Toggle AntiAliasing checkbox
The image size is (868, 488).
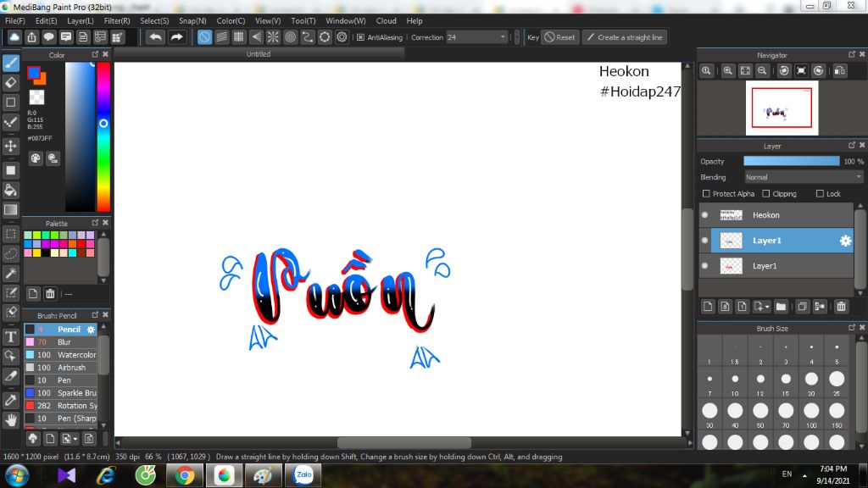coord(360,37)
